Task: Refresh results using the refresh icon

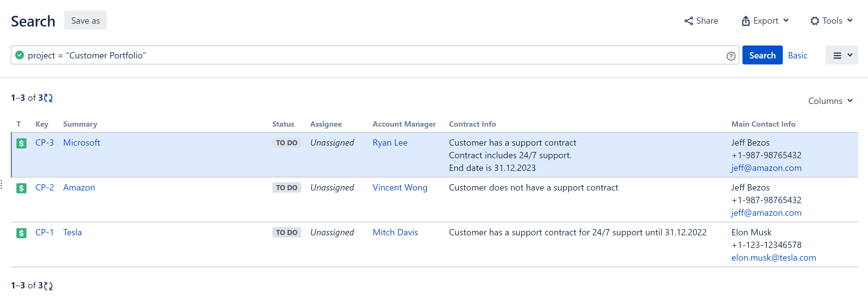Action: tap(48, 98)
